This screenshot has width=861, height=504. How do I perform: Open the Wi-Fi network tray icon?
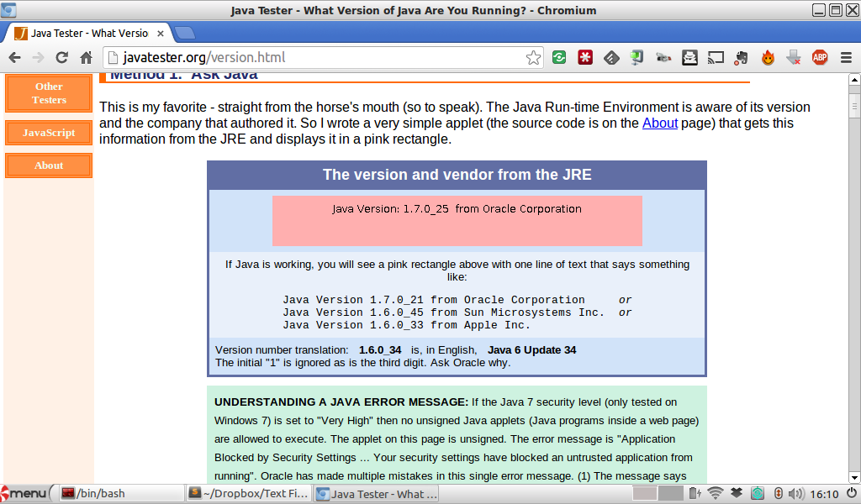point(715,494)
